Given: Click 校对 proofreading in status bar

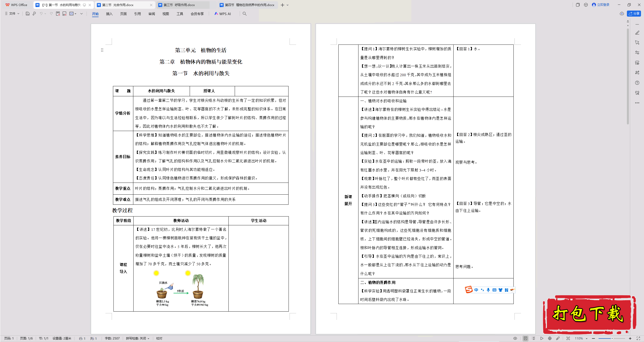Looking at the screenshot, I should (x=159, y=338).
